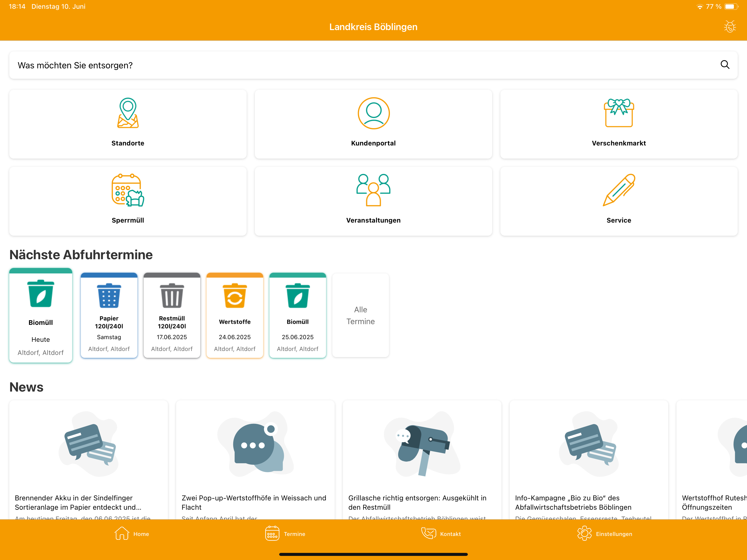The width and height of the screenshot is (747, 560).
Task: Open news thumbnail for Grillasche article
Action: point(422,444)
